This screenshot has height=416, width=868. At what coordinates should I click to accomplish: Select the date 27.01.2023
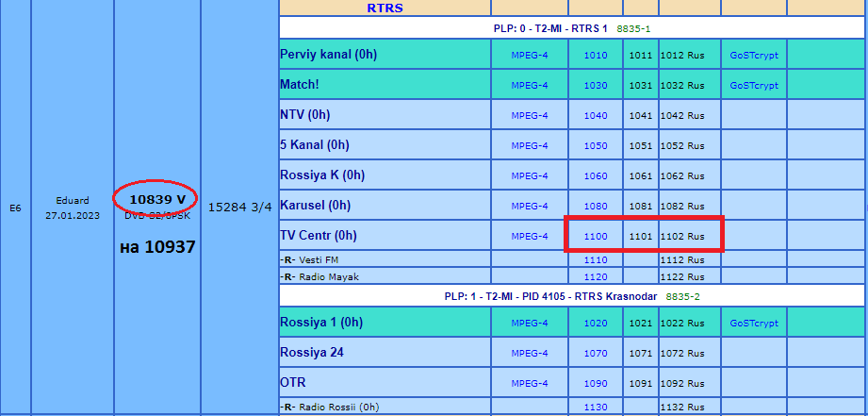point(73,215)
